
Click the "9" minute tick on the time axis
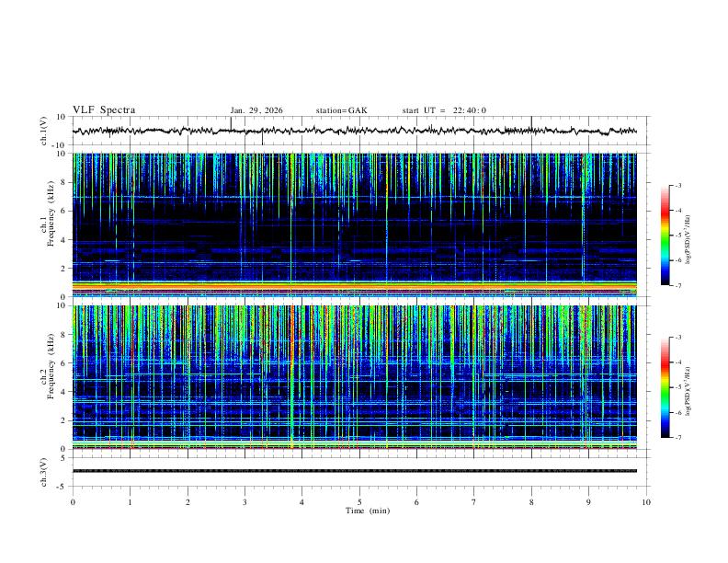pos(588,502)
